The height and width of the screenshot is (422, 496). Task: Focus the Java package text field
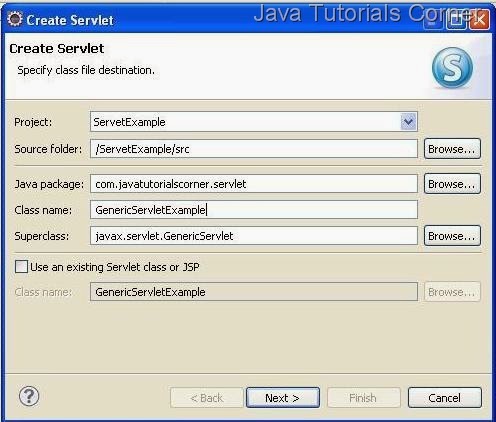254,184
